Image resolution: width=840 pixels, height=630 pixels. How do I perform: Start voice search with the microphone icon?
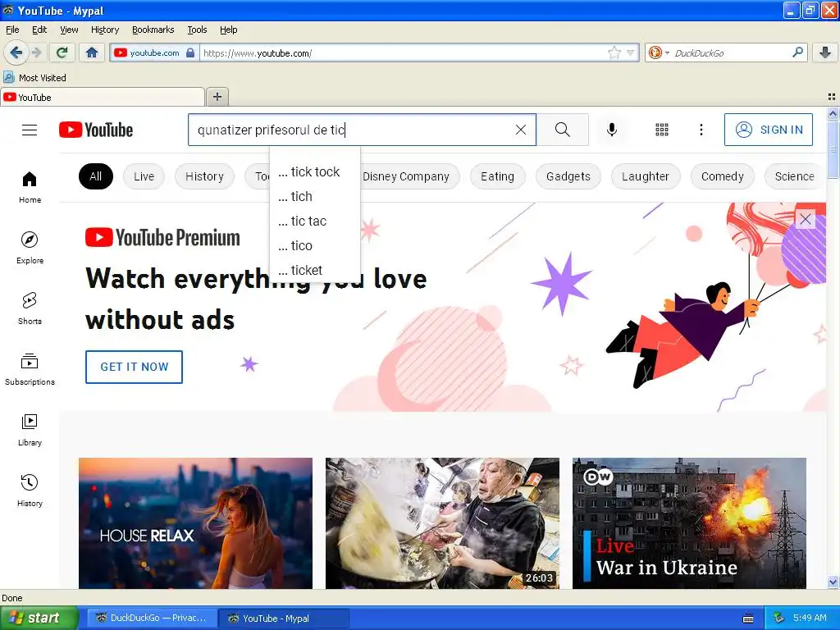pyautogui.click(x=612, y=130)
